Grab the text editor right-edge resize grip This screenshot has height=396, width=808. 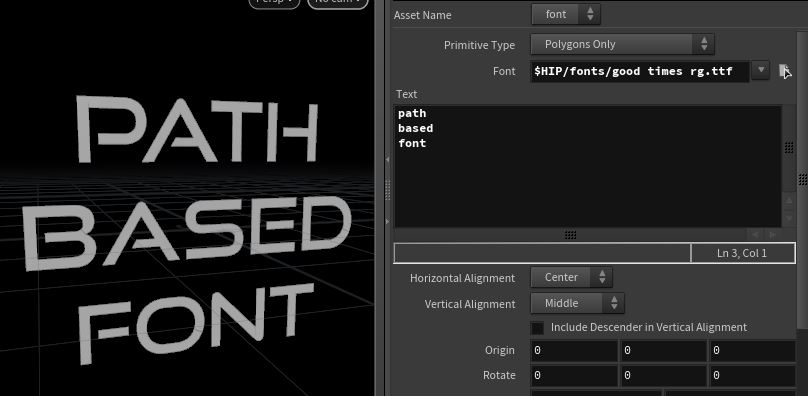(x=788, y=148)
